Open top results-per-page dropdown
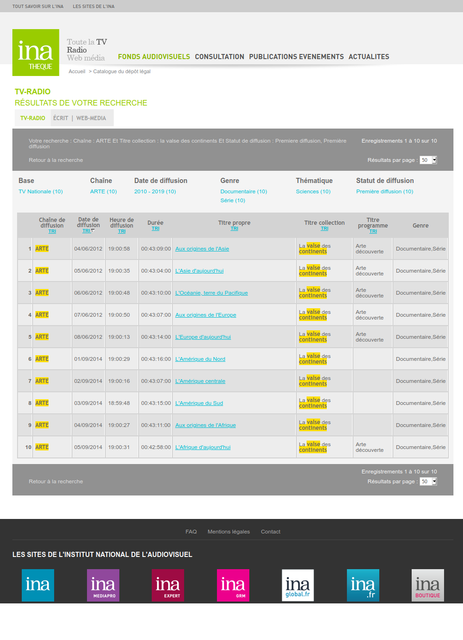Image resolution: width=463 pixels, height=640 pixels. [428, 160]
